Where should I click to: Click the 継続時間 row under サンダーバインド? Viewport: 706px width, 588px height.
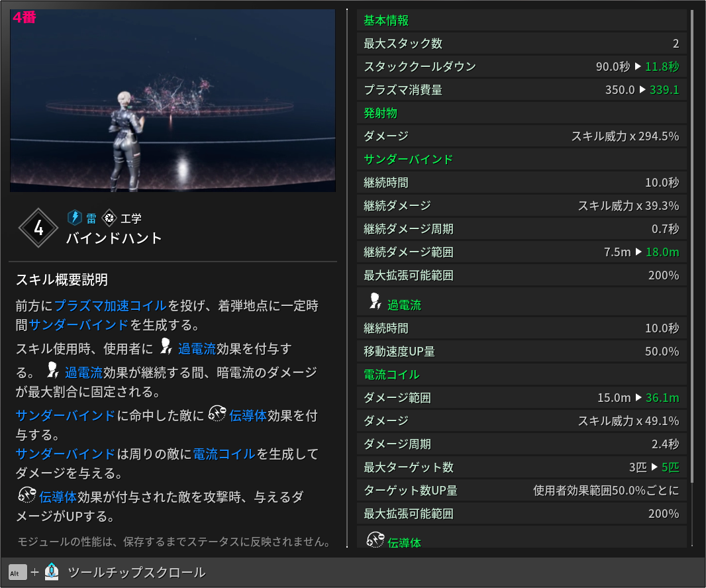coord(522,182)
